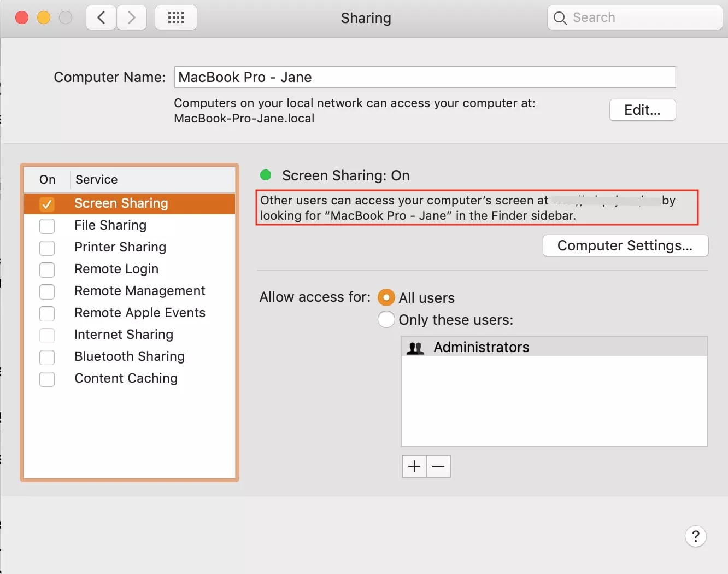Viewport: 728px width, 574px height.
Task: Select the File Sharing service label
Action: point(110,225)
